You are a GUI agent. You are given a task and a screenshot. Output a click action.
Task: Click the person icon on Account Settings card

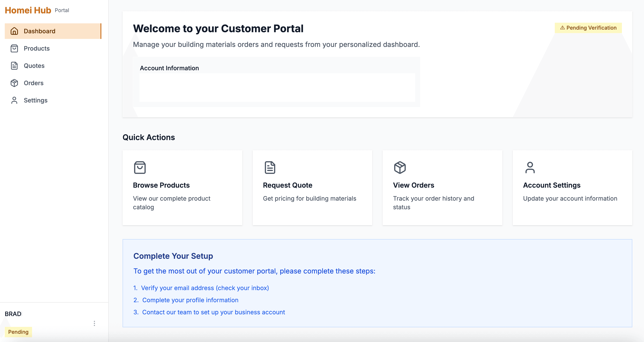[x=530, y=168]
